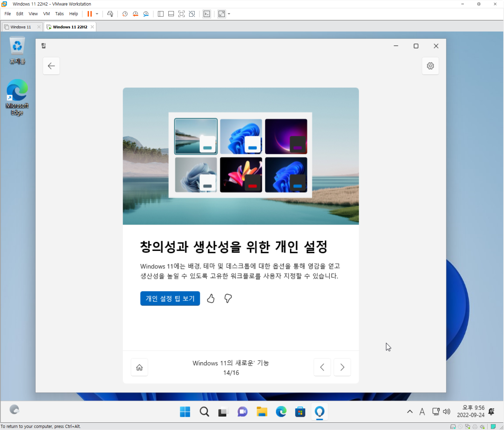This screenshot has height=430, width=504.
Task: Toggle the VMware library sidebar
Action: [x=161, y=14]
